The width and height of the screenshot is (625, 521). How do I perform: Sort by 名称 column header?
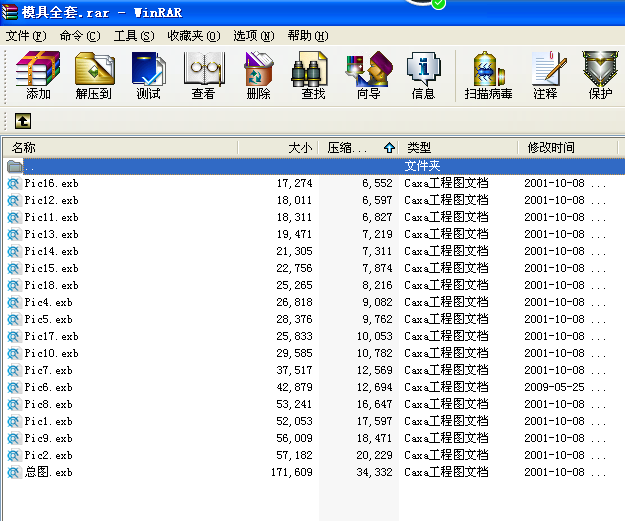pyautogui.click(x=120, y=148)
